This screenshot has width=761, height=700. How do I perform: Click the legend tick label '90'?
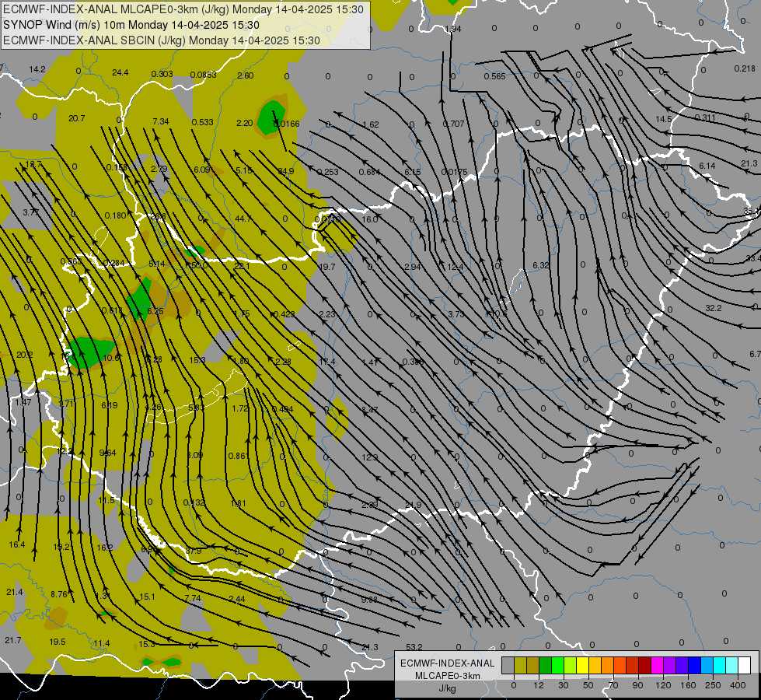637,685
